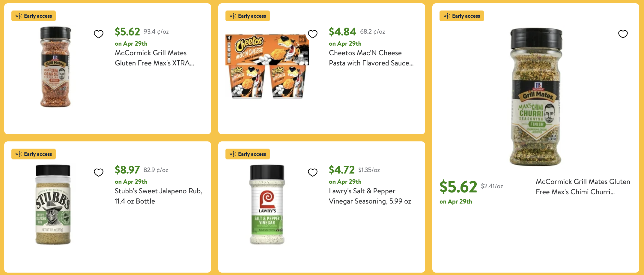Click Early access badge on Lawry's card
644x275 pixels.
click(x=248, y=154)
